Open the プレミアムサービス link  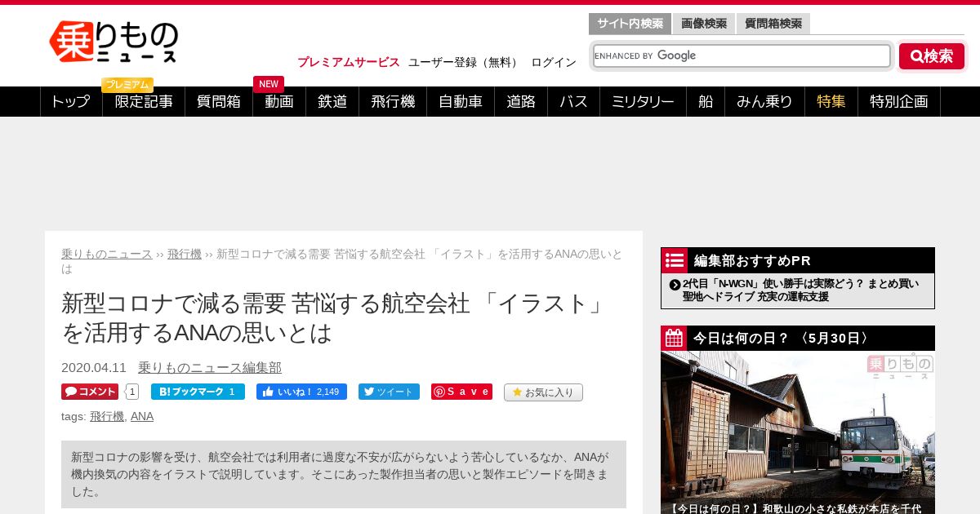click(349, 62)
